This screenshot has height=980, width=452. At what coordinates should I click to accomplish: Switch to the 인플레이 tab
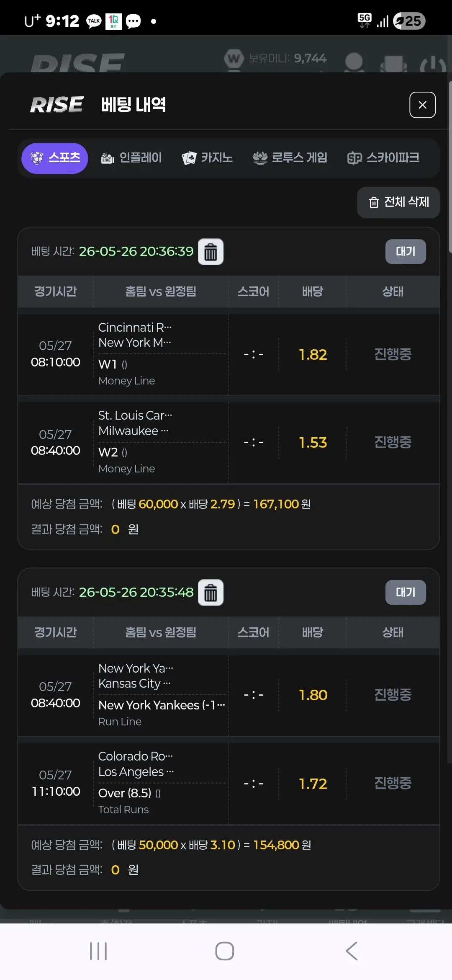(x=131, y=158)
